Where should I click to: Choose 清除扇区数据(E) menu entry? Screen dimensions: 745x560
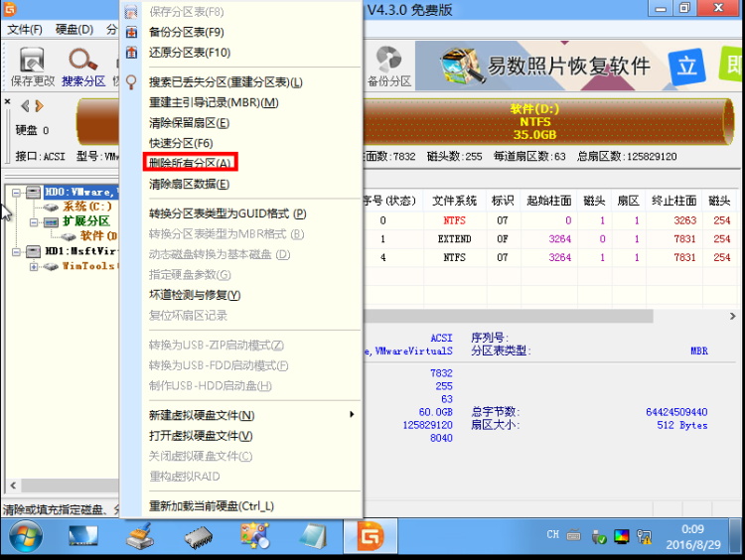pos(189,184)
